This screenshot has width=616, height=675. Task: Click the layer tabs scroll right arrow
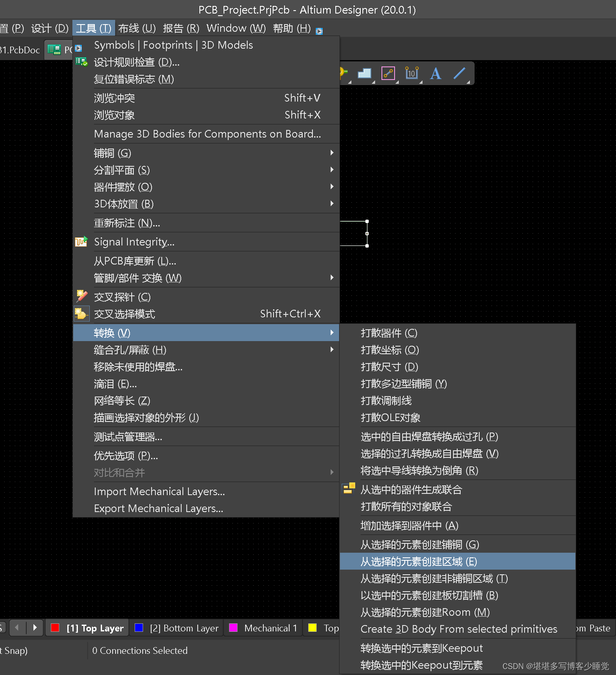pyautogui.click(x=35, y=628)
